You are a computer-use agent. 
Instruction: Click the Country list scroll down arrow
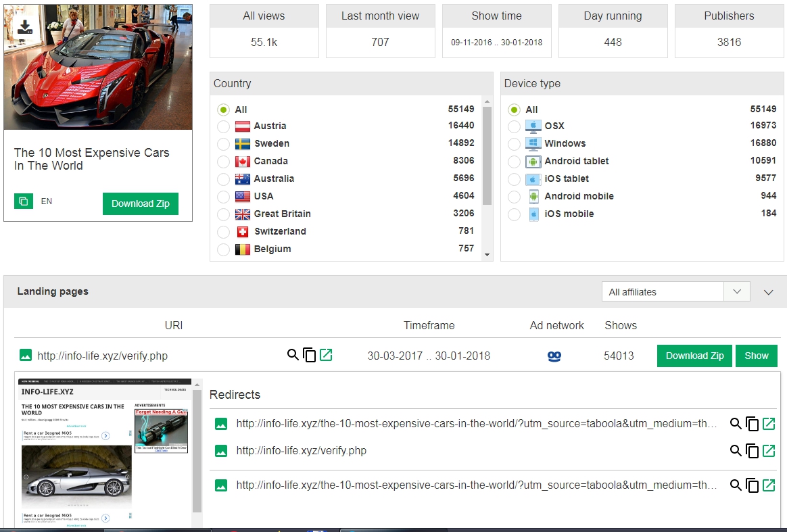click(487, 255)
